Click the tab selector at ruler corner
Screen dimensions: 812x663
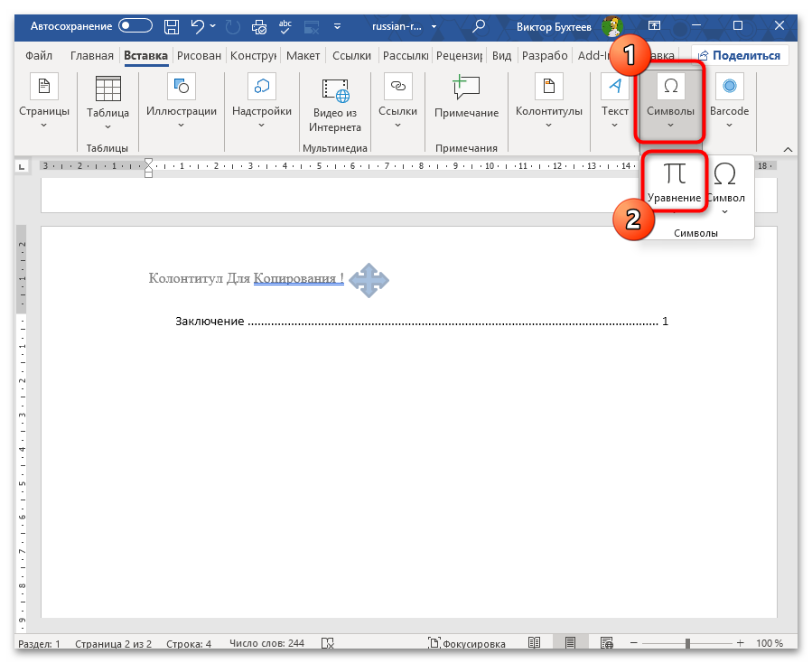[22, 166]
